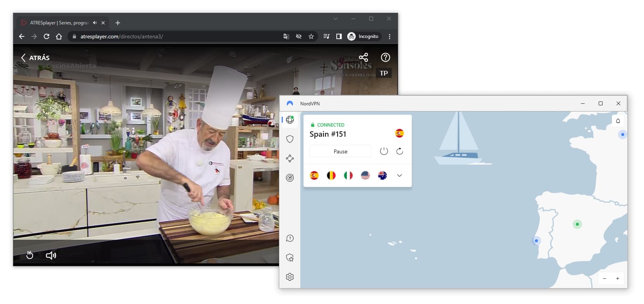Image resolution: width=644 pixels, height=304 pixels.
Task: Click the blue UK server marker on map
Action: tap(623, 135)
